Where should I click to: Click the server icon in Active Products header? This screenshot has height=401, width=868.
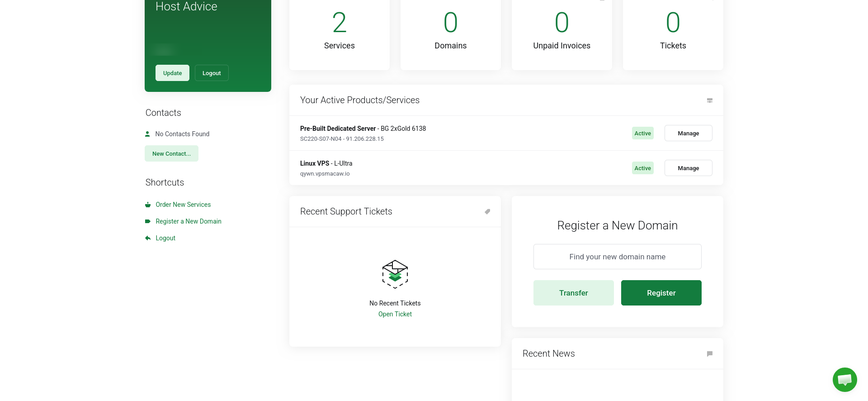pos(710,100)
